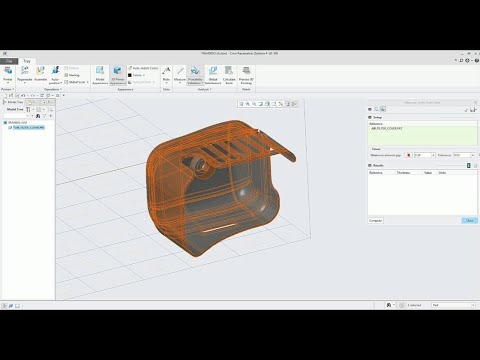The image size is (480, 360).
Task: Select the Nesting option
Action: (72, 75)
